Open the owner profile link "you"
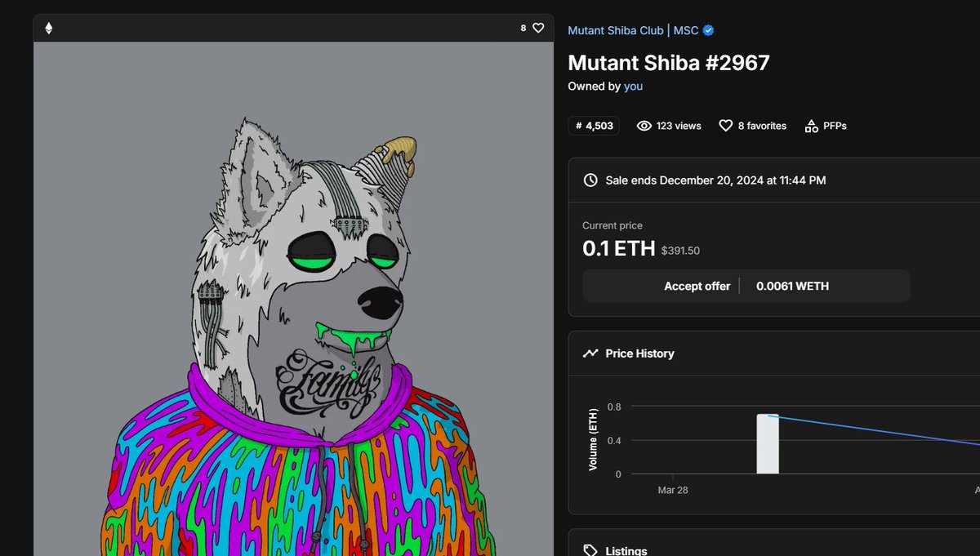This screenshot has width=980, height=556. [633, 86]
